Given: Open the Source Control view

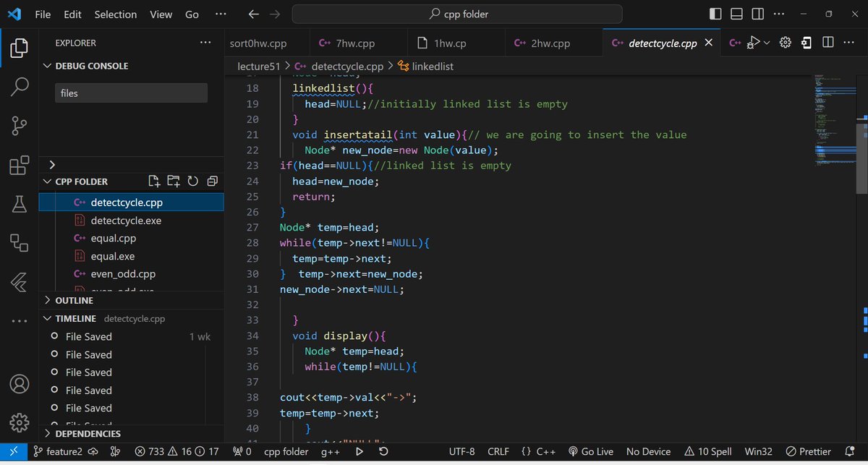Looking at the screenshot, I should [x=20, y=126].
